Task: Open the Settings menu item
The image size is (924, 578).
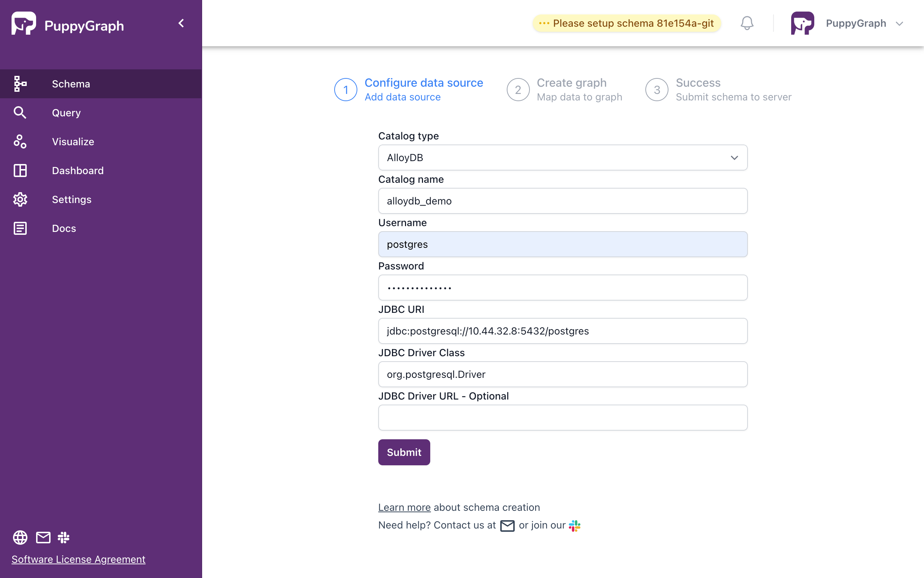Action: point(101,199)
